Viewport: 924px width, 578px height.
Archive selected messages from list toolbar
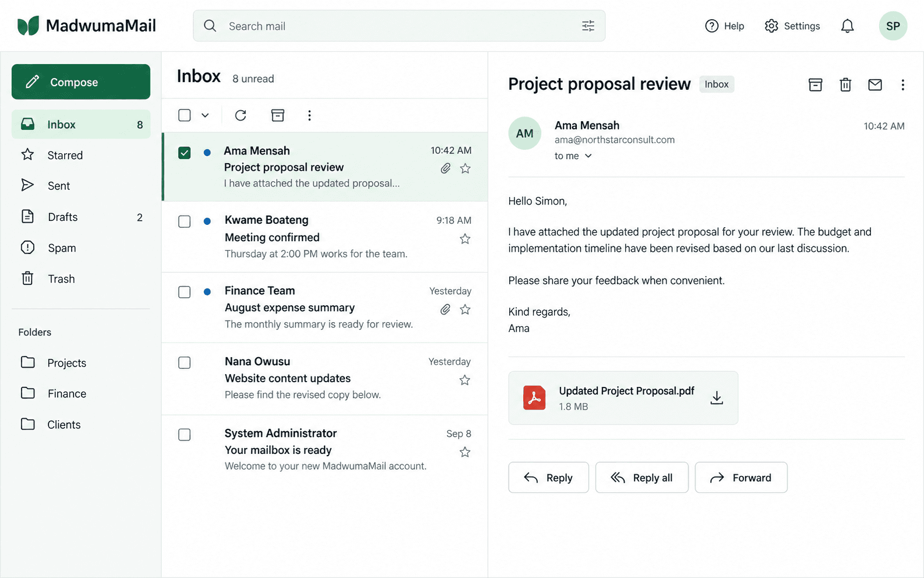click(x=278, y=115)
